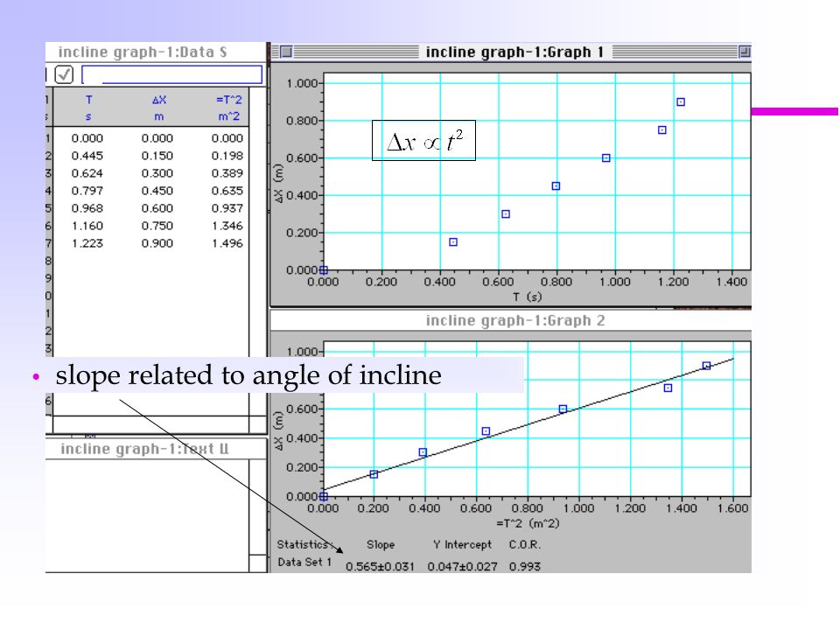Click the Graph 1 window title bar

[510, 52]
